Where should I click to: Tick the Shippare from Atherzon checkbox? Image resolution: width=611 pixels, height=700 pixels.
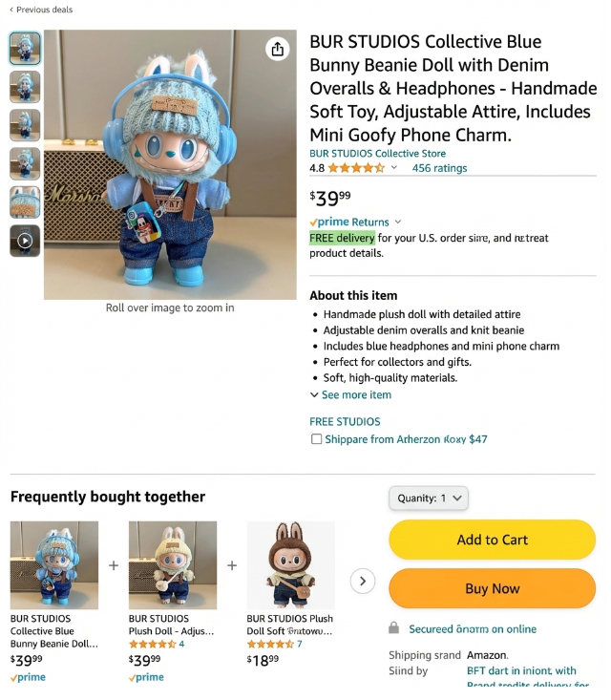[316, 439]
